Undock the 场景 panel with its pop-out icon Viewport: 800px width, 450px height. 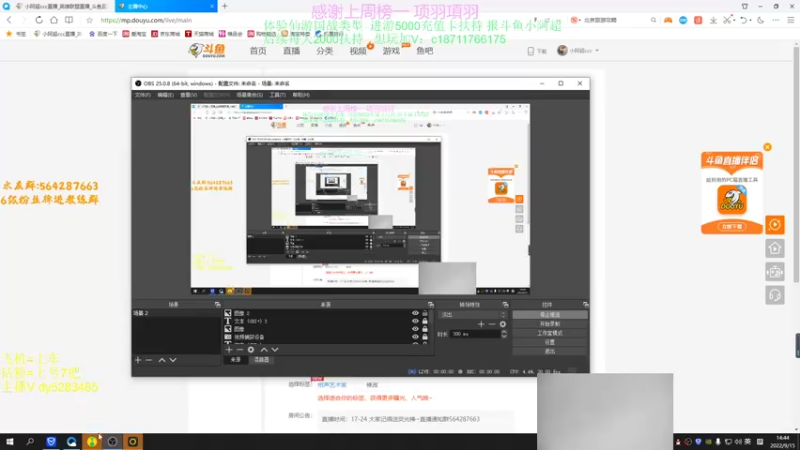217,305
